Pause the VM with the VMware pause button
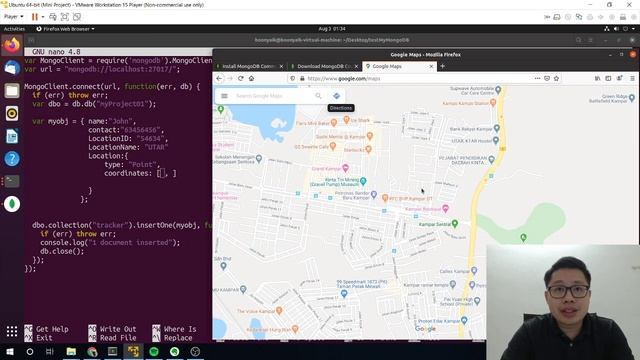 point(35,17)
